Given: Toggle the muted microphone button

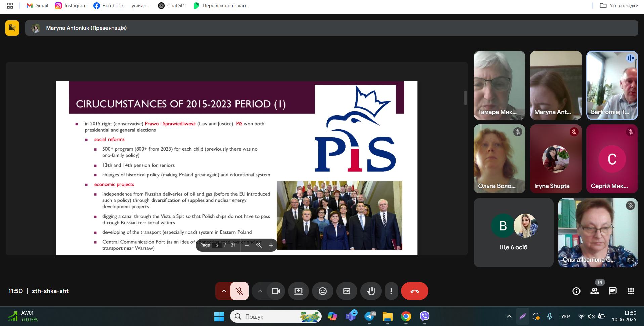Looking at the screenshot, I should 240,291.
